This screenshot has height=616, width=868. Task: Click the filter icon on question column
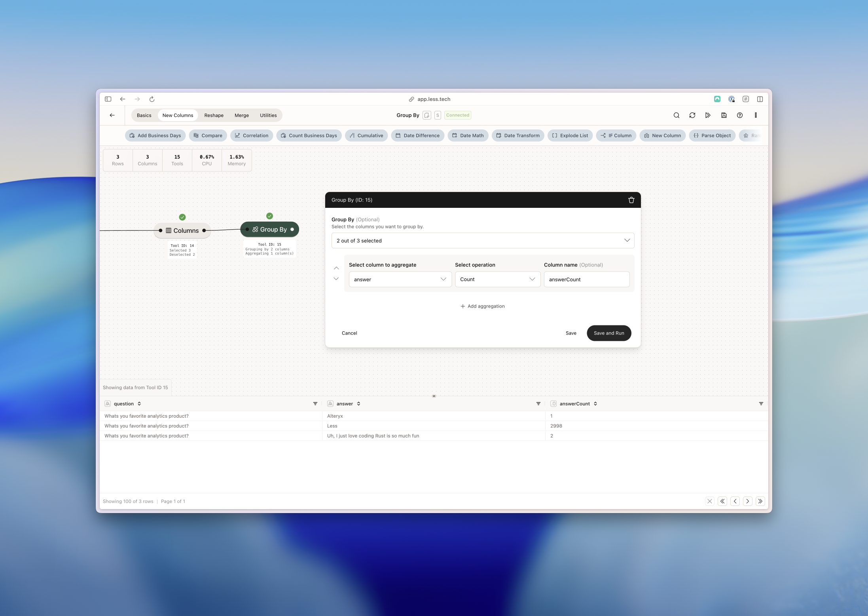click(x=315, y=404)
